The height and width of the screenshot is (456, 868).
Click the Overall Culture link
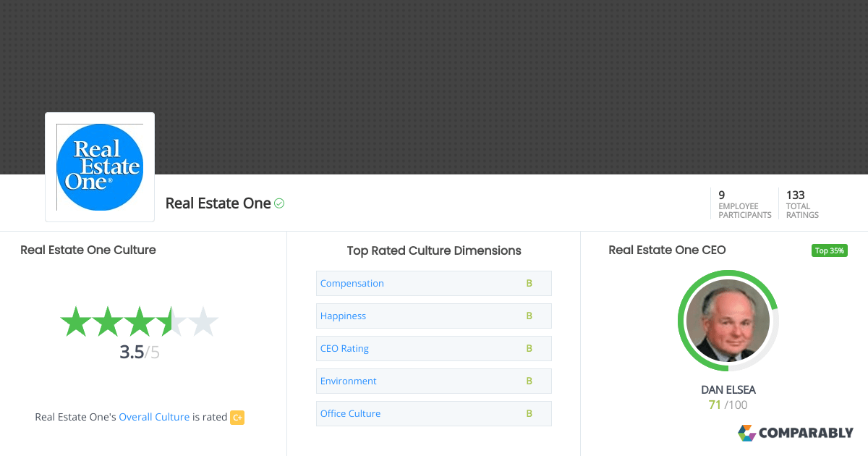[x=154, y=417]
